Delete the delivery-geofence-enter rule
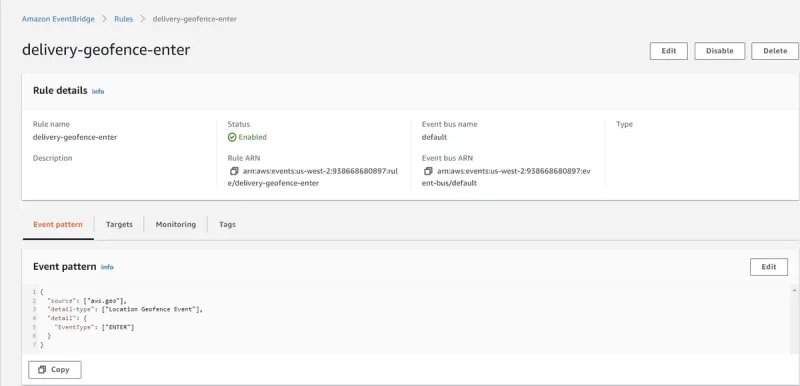 click(x=775, y=51)
